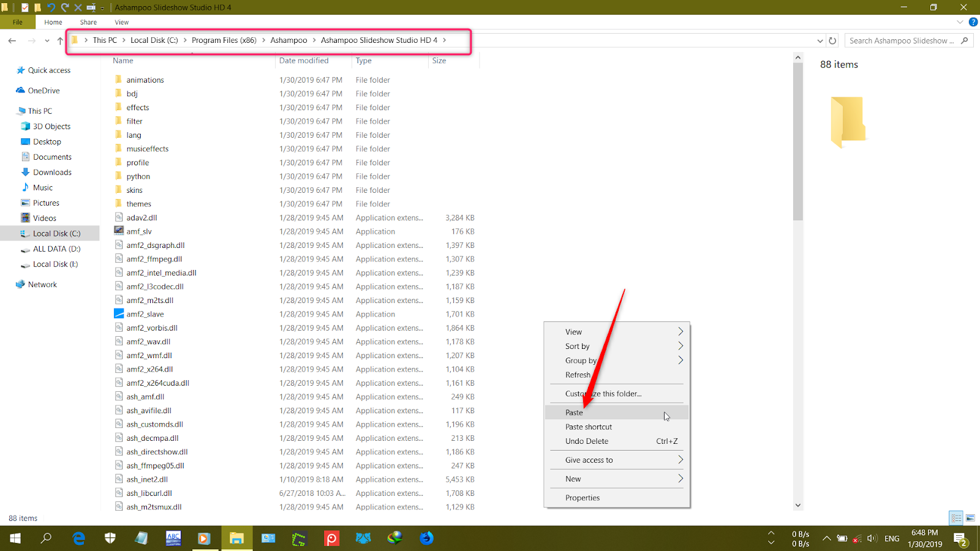
Task: Open the green G app on taskbar
Action: coord(299,538)
